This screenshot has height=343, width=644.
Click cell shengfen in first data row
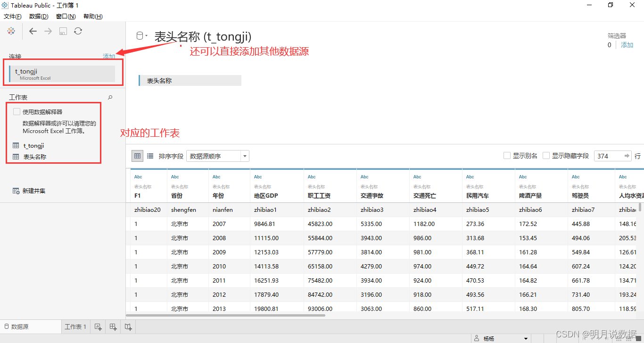183,210
